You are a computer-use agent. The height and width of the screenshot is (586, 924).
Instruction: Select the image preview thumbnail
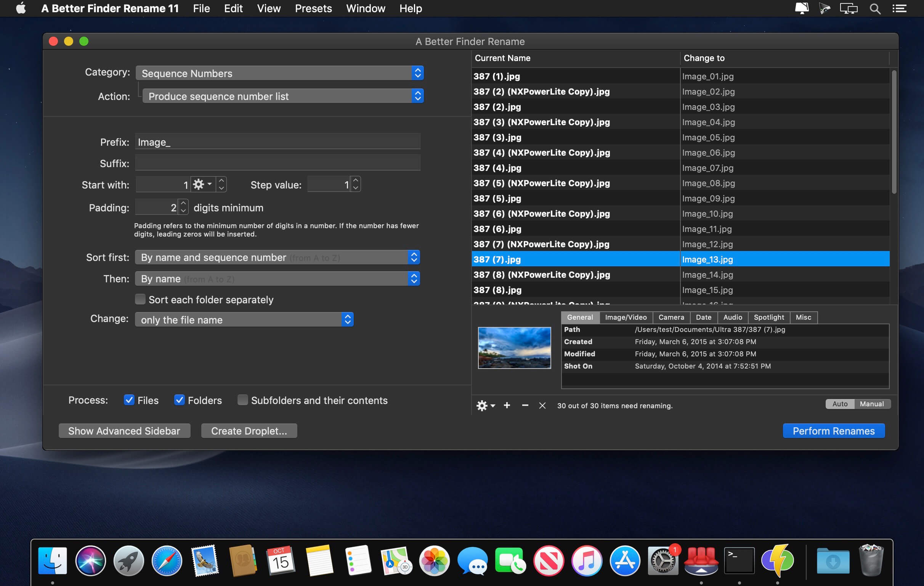[x=514, y=348]
